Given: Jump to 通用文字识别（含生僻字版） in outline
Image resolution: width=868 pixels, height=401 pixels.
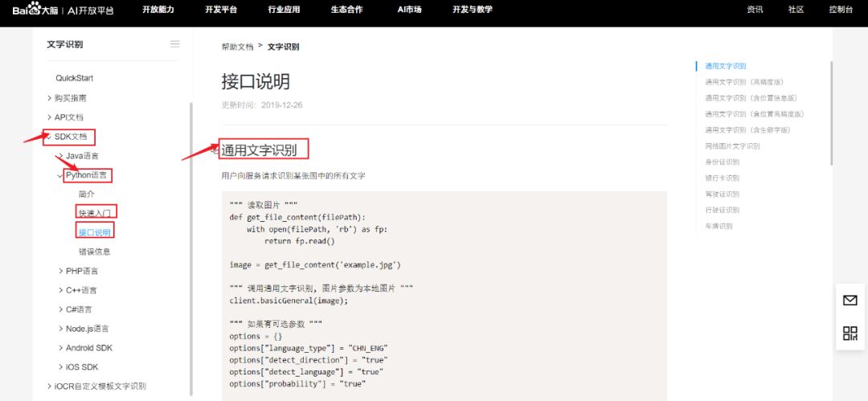Looking at the screenshot, I should tap(748, 130).
